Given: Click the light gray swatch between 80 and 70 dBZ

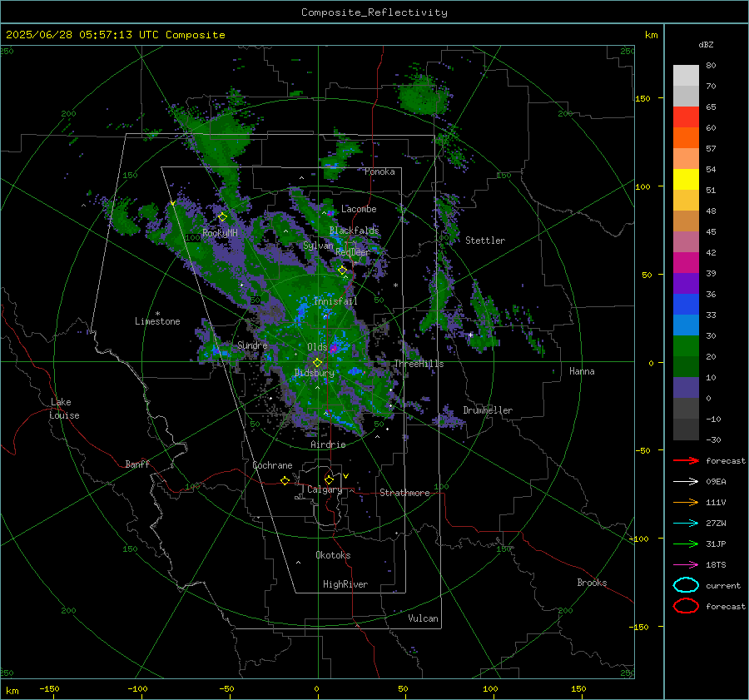Looking at the screenshot, I should coord(686,75).
